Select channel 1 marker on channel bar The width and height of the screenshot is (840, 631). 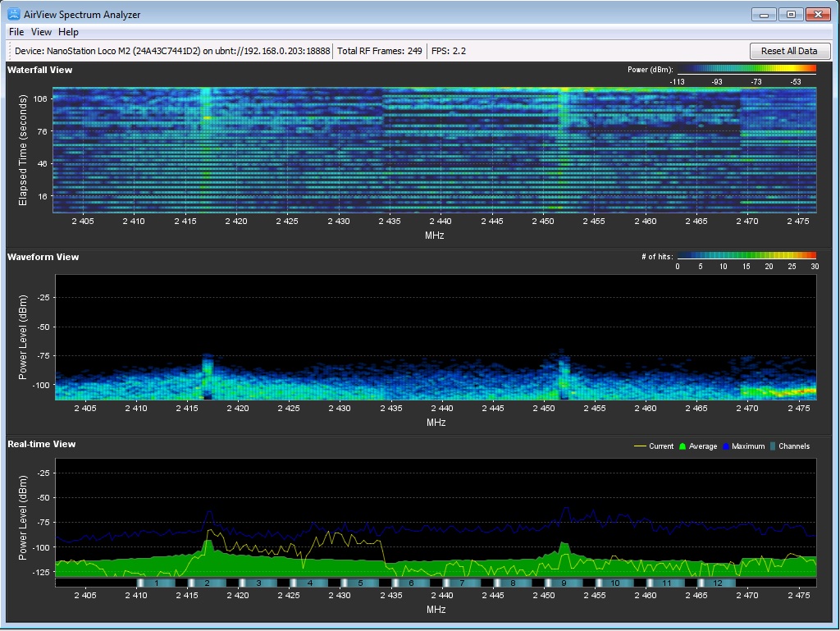coord(156,583)
